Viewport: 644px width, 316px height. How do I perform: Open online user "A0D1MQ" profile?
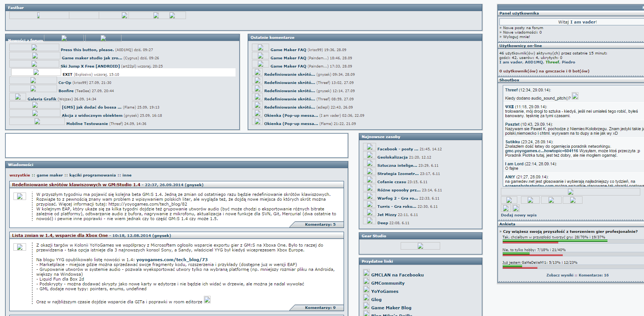click(x=534, y=62)
